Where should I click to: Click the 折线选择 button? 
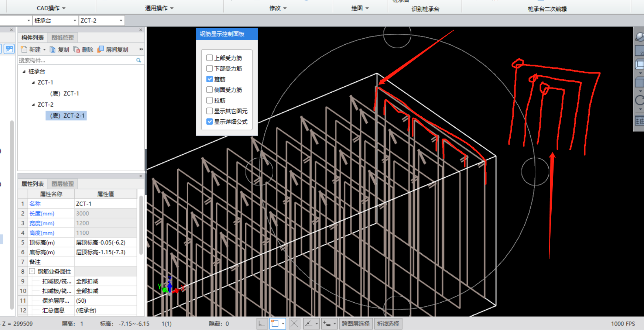(388, 324)
